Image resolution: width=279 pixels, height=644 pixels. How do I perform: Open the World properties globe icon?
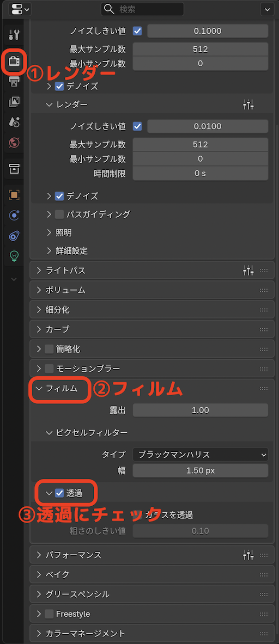[x=14, y=143]
